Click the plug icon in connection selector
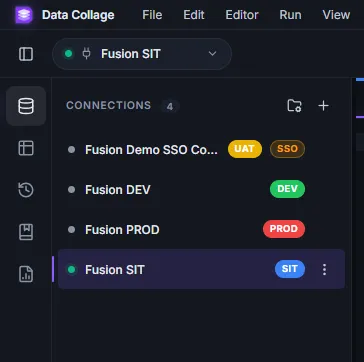Screen dimensions: 364x362 pos(86,54)
